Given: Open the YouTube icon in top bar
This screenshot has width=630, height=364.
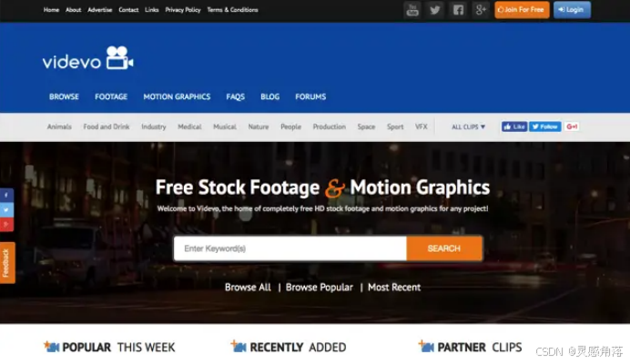Looking at the screenshot, I should click(412, 10).
